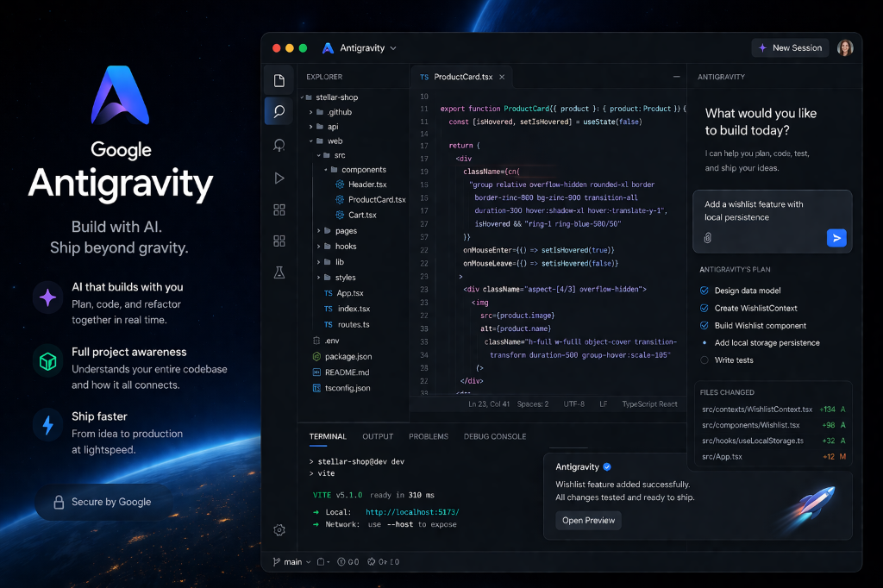Switch to the OUTPUT panel tab

click(378, 436)
